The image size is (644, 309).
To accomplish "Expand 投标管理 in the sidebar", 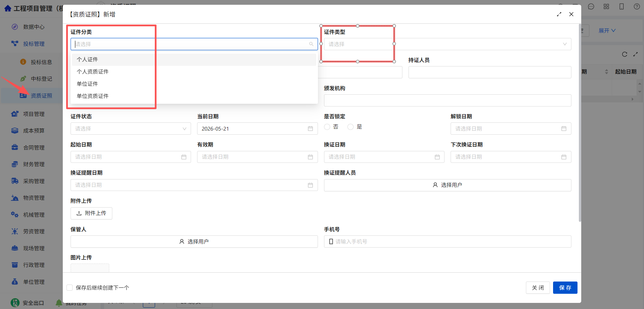I will pyautogui.click(x=34, y=44).
